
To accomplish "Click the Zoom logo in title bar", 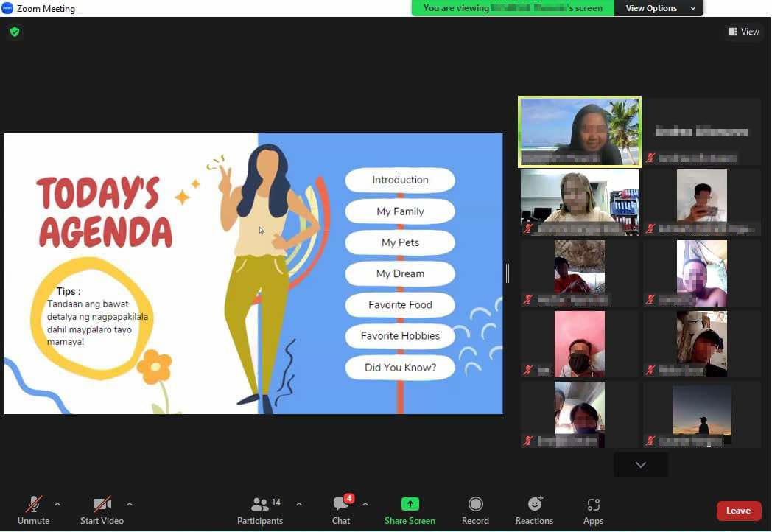I will pyautogui.click(x=7, y=8).
